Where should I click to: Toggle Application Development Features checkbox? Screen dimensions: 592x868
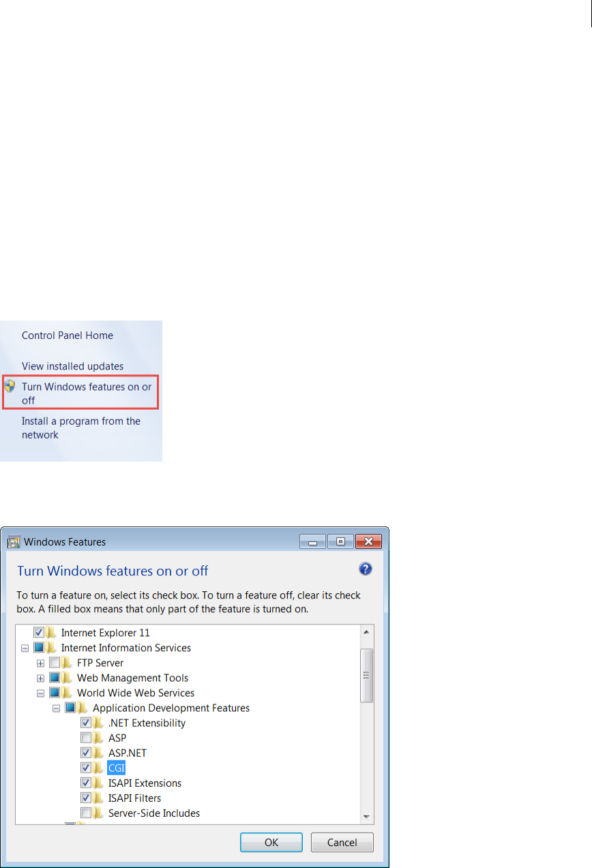pos(70,708)
